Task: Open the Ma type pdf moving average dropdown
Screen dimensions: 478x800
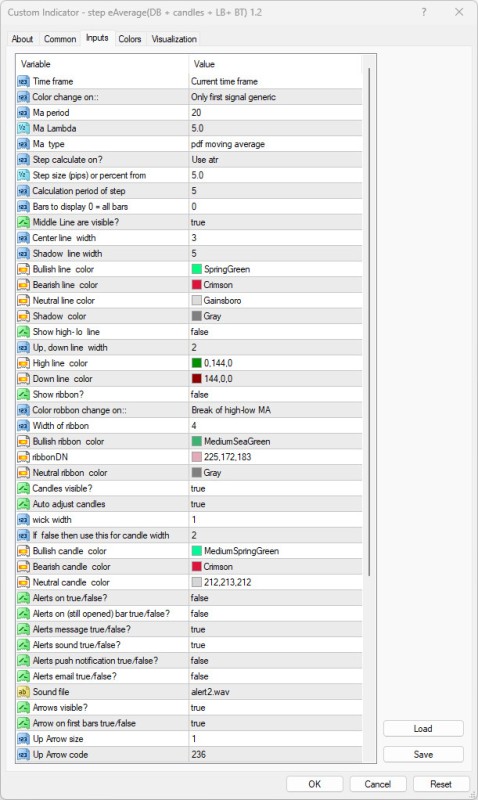Action: pyautogui.click(x=275, y=144)
